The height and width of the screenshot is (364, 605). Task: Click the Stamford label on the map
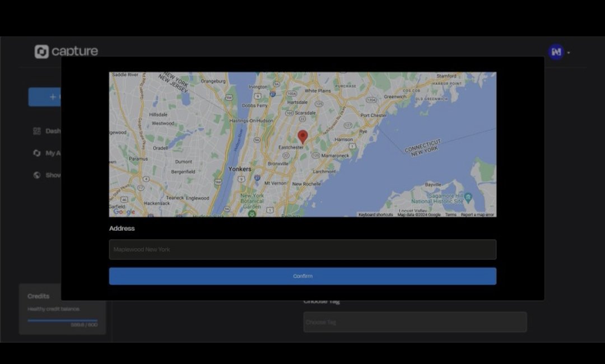click(446, 76)
